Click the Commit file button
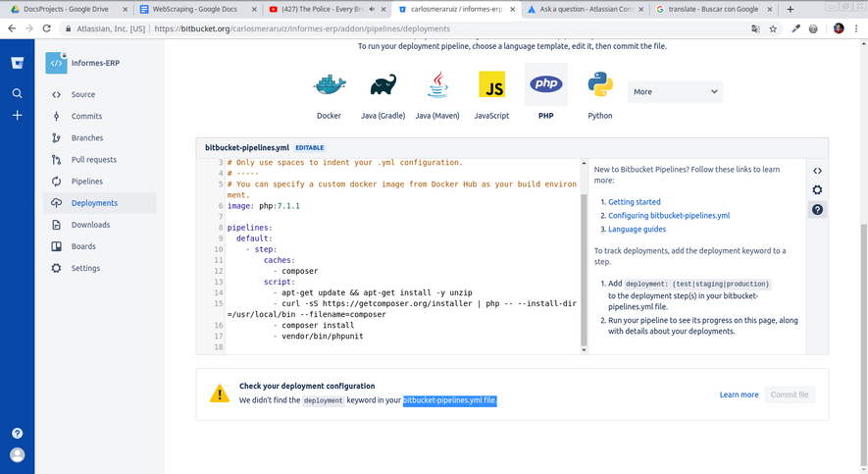868x474 pixels. tap(790, 395)
